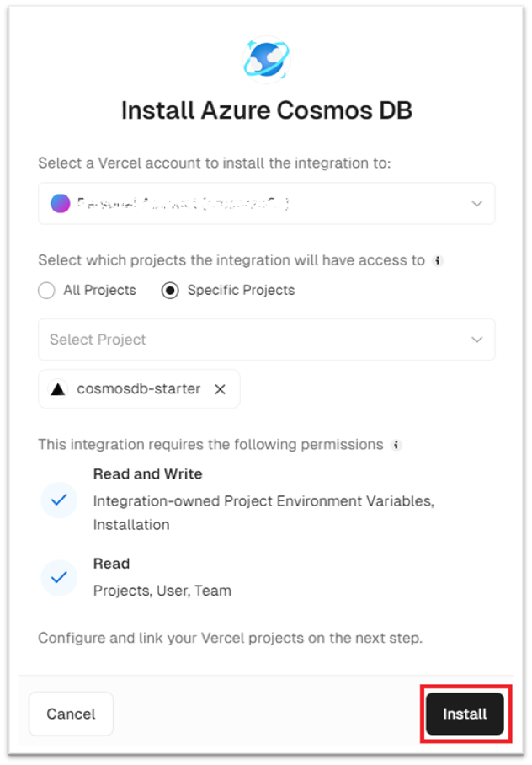Image resolution: width=532 pixels, height=765 pixels.
Task: Expand the Select Project dropdown
Action: pyautogui.click(x=266, y=340)
